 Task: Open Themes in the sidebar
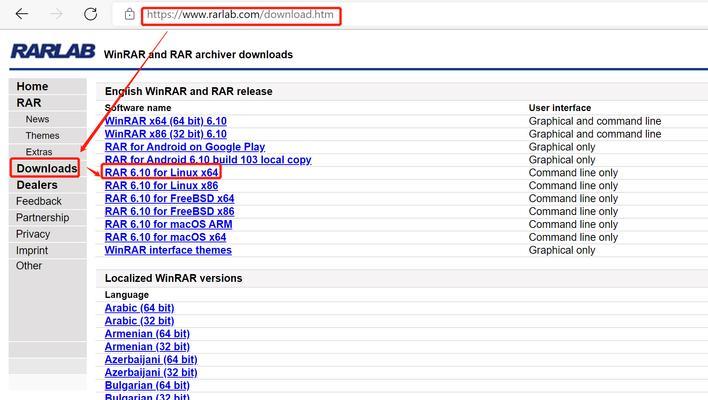[42, 135]
